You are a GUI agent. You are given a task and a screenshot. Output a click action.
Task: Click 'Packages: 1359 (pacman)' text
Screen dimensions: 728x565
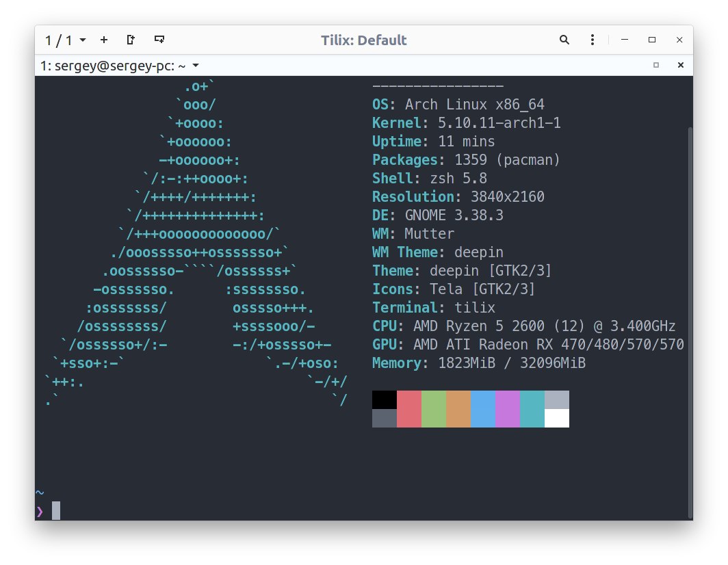click(x=466, y=160)
